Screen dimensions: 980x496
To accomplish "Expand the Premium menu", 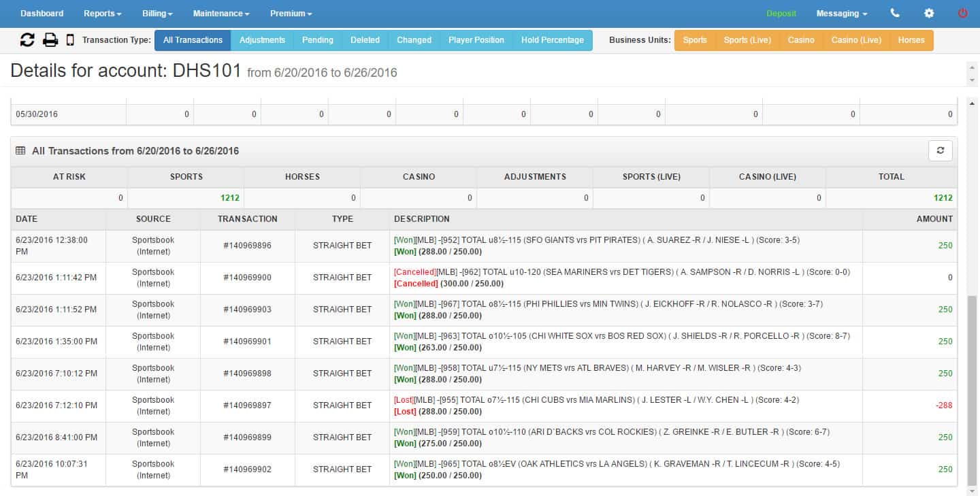I will pos(291,13).
